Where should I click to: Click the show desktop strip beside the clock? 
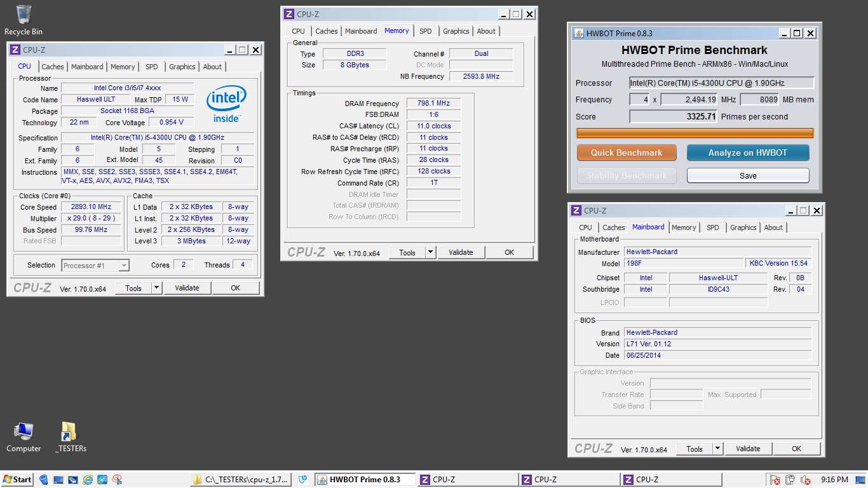click(x=861, y=480)
